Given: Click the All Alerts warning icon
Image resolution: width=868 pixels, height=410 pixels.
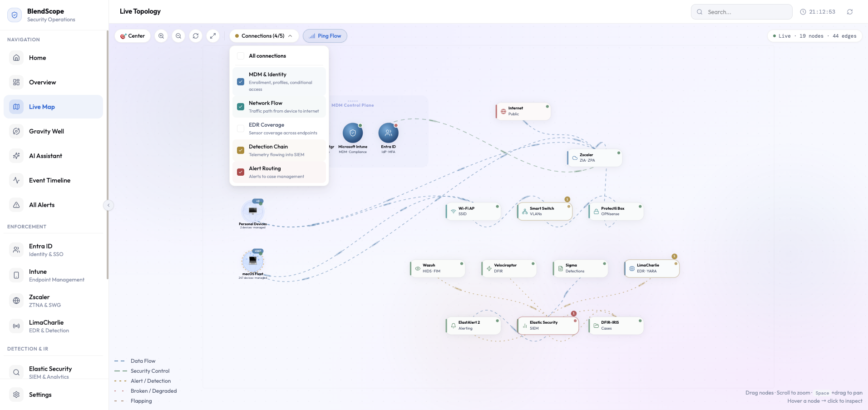Looking at the screenshot, I should pyautogui.click(x=16, y=205).
